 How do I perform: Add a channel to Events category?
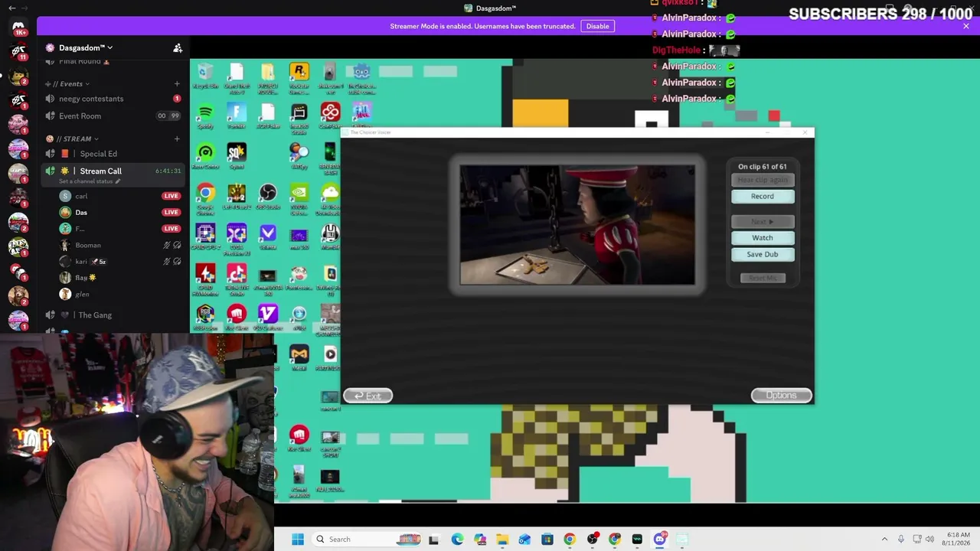[x=177, y=83]
